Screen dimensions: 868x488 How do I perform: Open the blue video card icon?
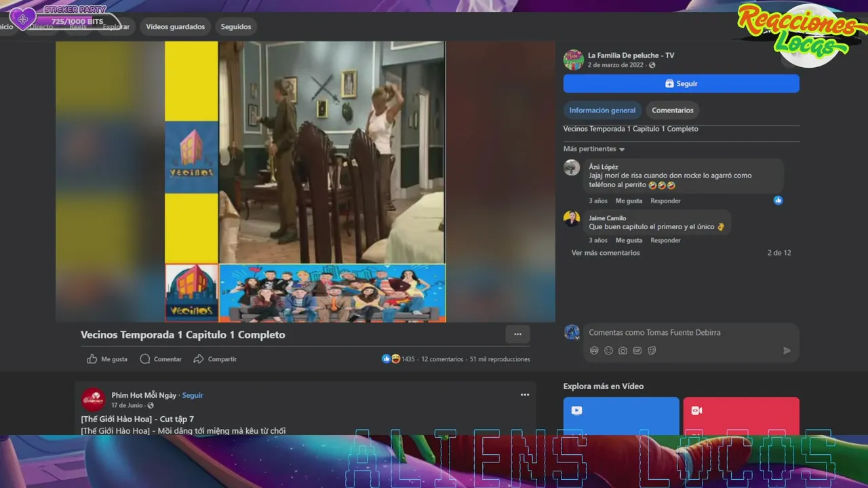[x=576, y=410]
